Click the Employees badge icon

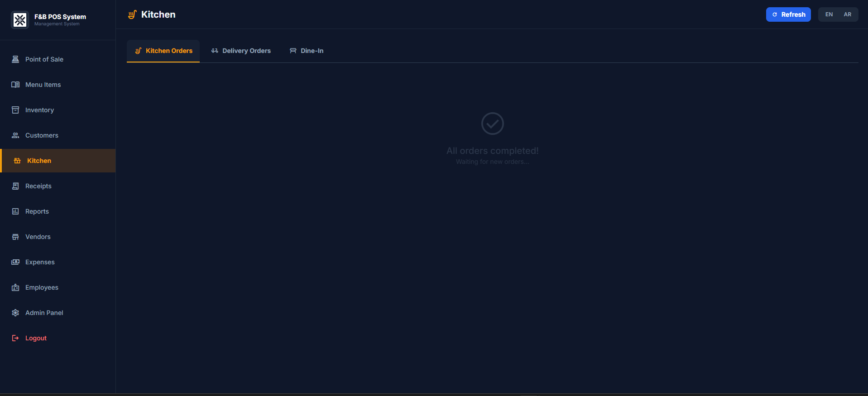(15, 287)
